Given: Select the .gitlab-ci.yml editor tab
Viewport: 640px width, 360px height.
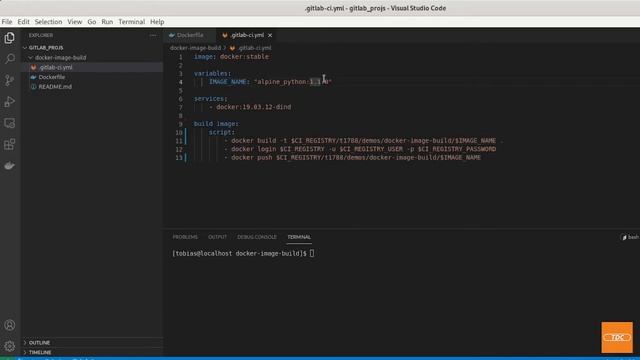Looking at the screenshot, I should pyautogui.click(x=247, y=36).
